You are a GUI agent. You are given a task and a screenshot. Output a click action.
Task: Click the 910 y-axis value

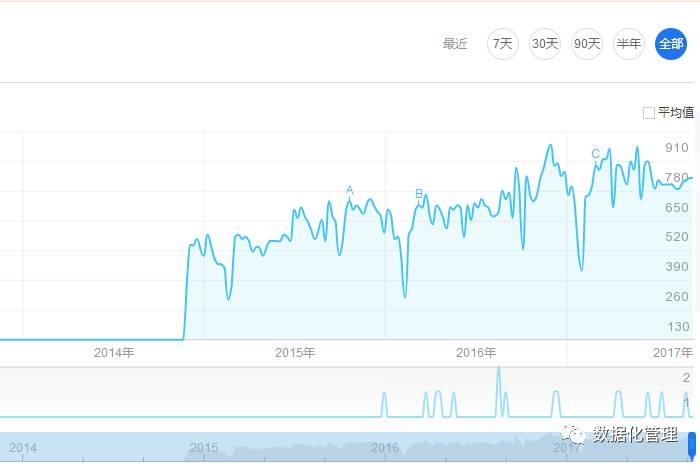pyautogui.click(x=677, y=148)
